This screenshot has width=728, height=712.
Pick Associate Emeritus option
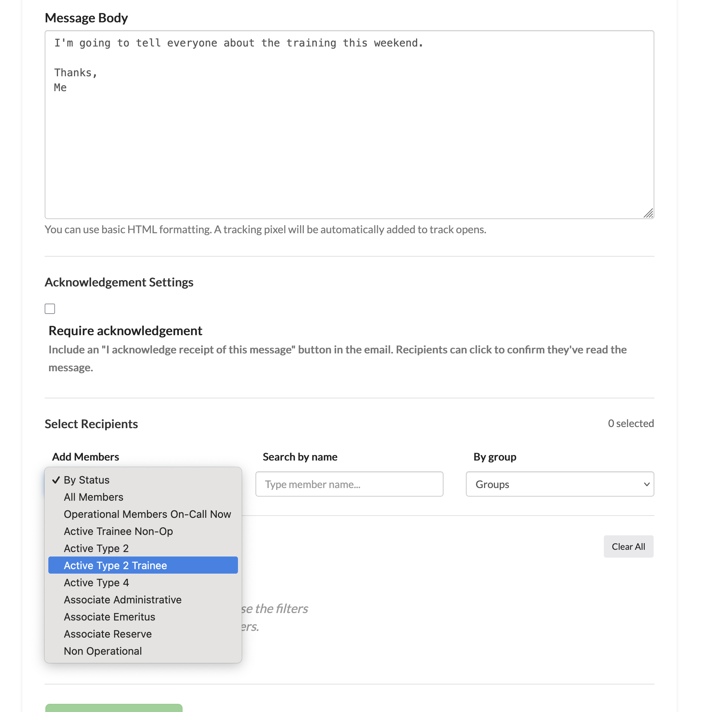(x=109, y=617)
